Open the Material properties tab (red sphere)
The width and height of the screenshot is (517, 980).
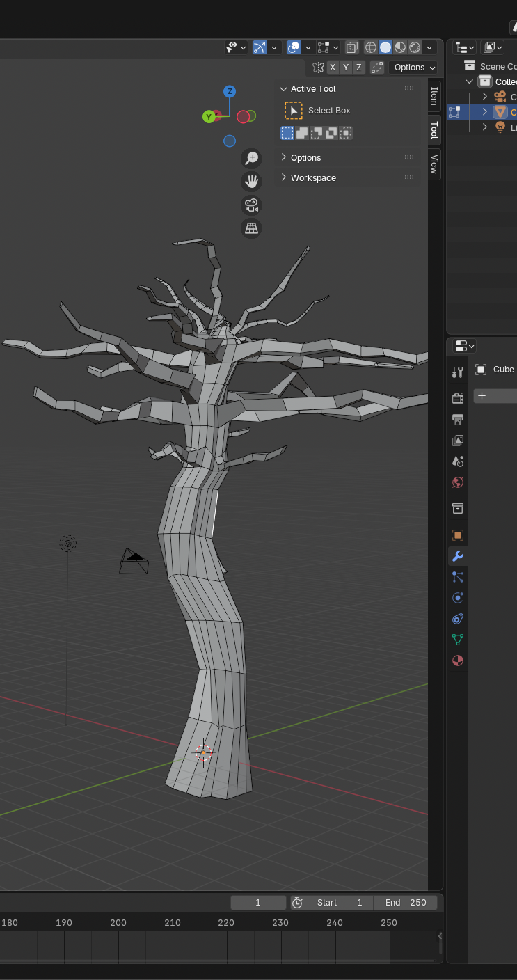tap(458, 661)
